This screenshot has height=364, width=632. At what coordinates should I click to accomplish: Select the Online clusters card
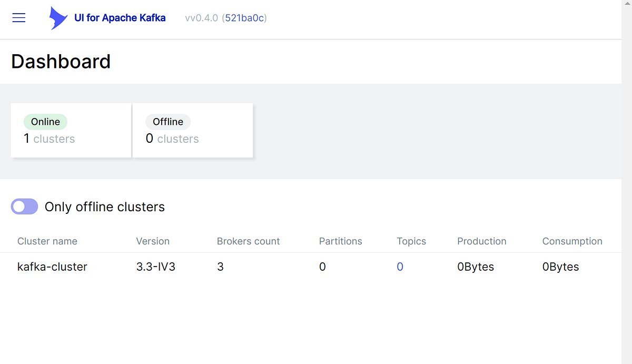click(71, 130)
